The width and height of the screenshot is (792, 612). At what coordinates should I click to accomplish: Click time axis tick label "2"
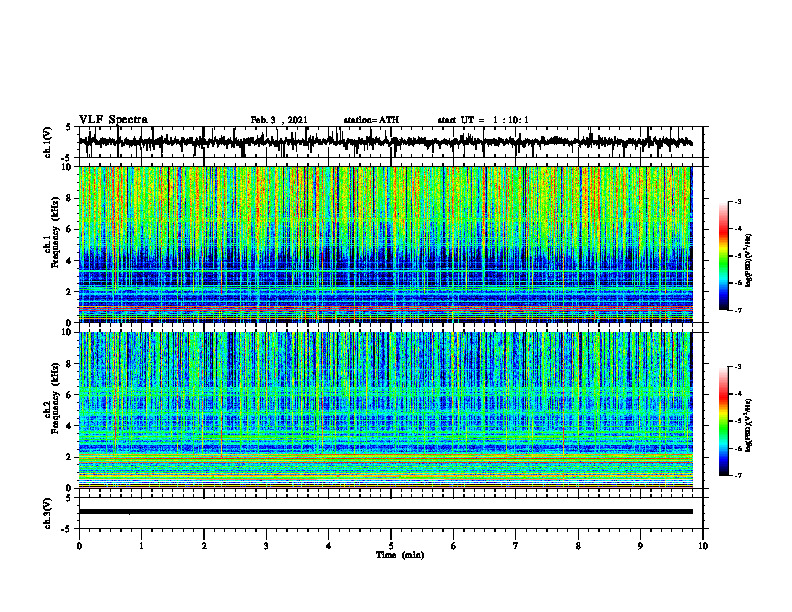coord(204,546)
